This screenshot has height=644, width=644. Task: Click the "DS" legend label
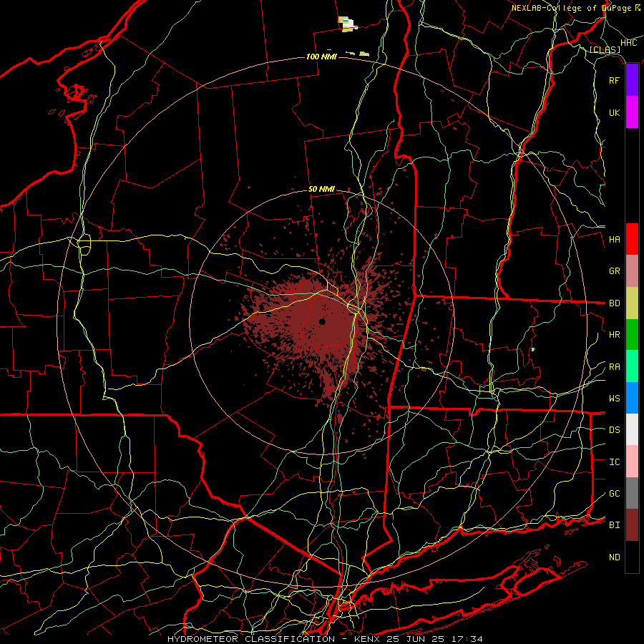(614, 430)
